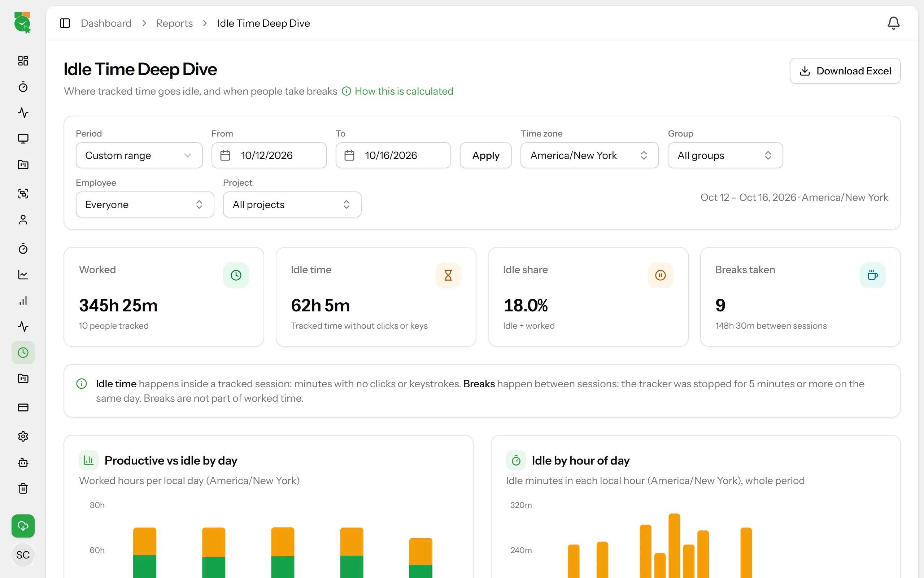Click the From date field 10/12/2026

click(x=269, y=156)
